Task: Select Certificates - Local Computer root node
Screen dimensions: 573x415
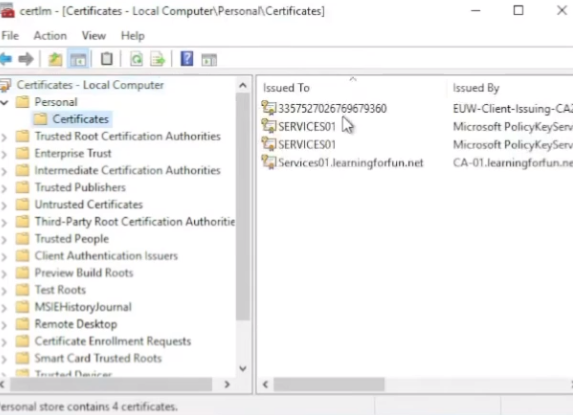Action: (x=90, y=85)
